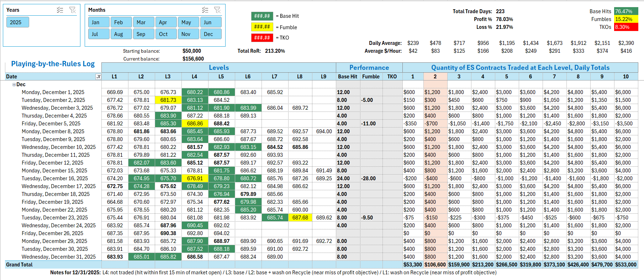The height and width of the screenshot is (280, 644).
Task: Clear the filter on the Years slicer
Action: (73, 10)
